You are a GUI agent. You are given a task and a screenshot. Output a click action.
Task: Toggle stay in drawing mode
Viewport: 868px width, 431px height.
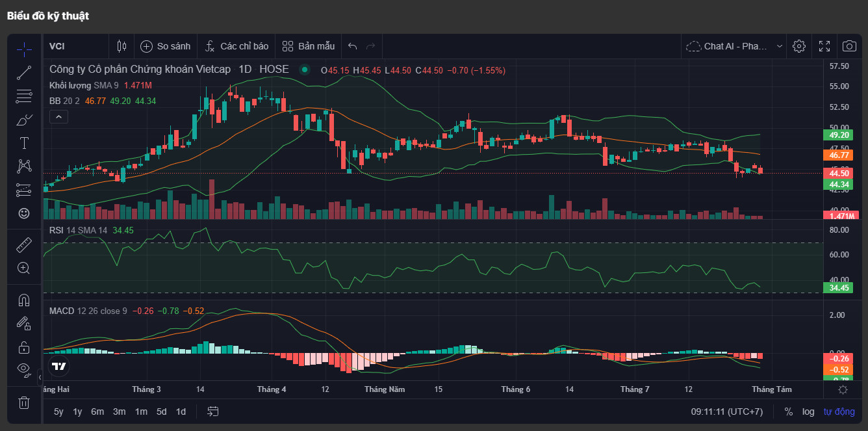(24, 323)
